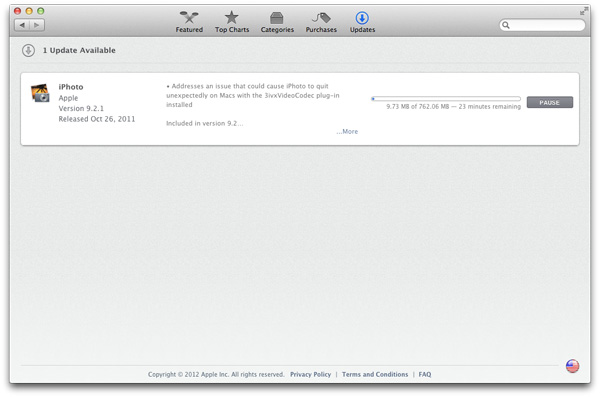Switch to the Updates tab
This screenshot has width=600, height=397.
(x=362, y=22)
